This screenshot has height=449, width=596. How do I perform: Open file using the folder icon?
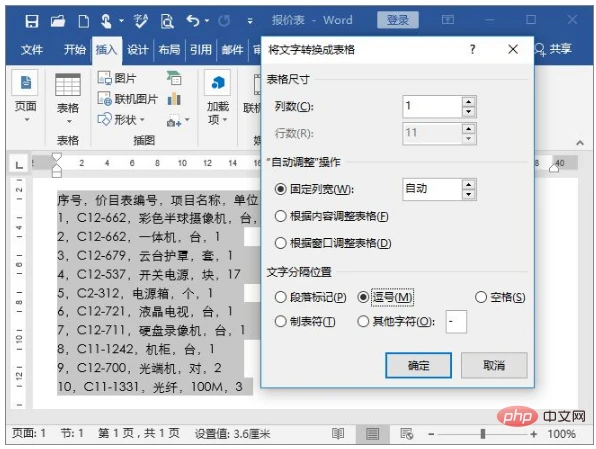[x=58, y=21]
